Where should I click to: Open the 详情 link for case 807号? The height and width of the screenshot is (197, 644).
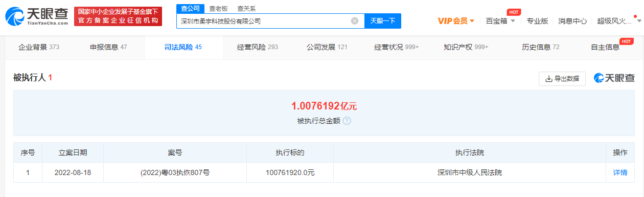click(620, 172)
